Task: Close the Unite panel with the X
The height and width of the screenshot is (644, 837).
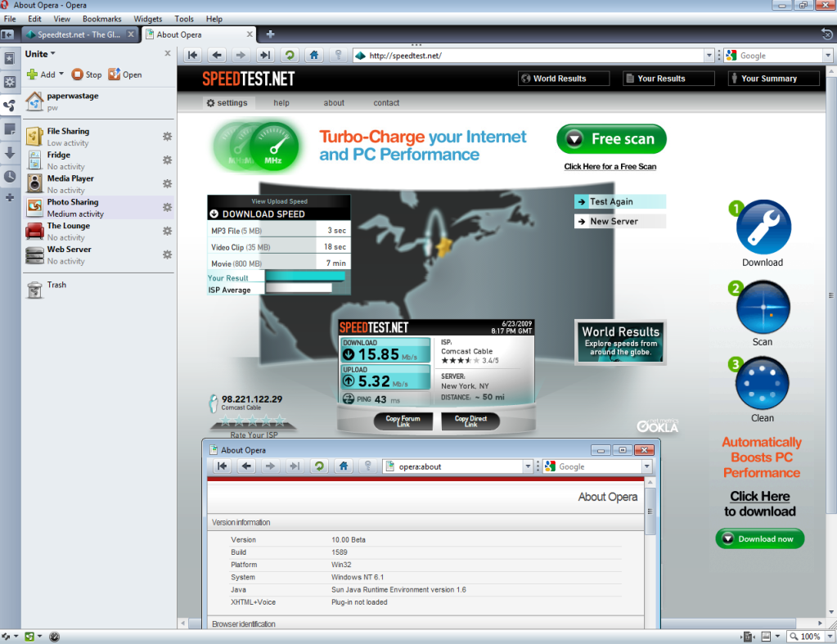Action: tap(168, 53)
